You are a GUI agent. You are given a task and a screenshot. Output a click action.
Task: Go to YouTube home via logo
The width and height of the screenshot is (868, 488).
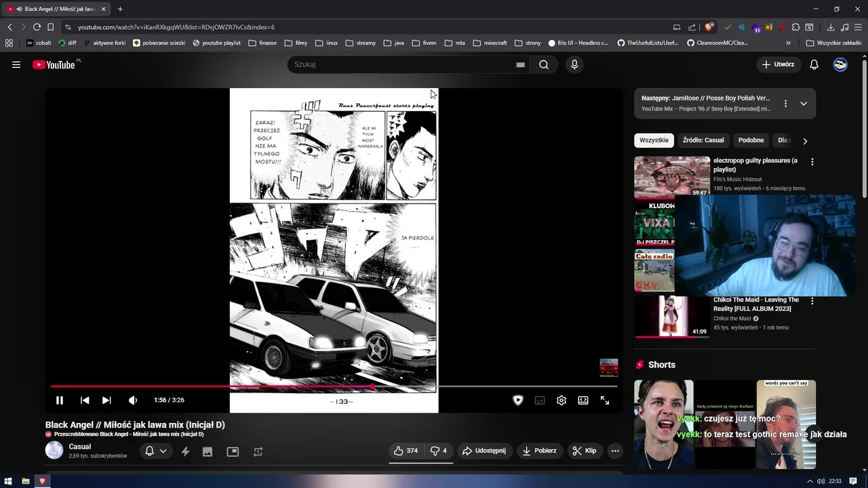coord(54,64)
